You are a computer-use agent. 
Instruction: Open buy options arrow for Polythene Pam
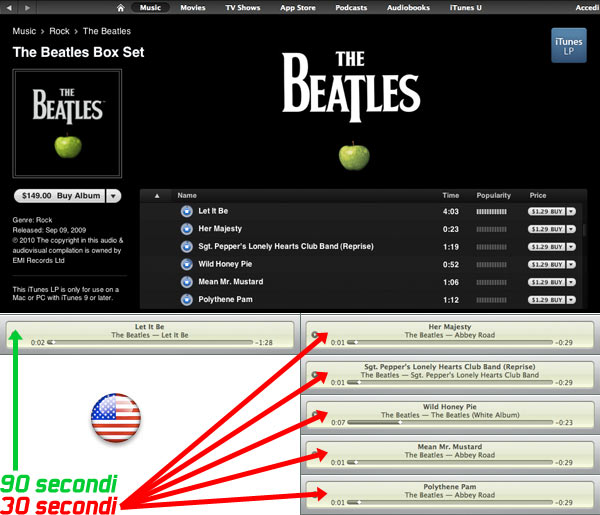point(572,300)
